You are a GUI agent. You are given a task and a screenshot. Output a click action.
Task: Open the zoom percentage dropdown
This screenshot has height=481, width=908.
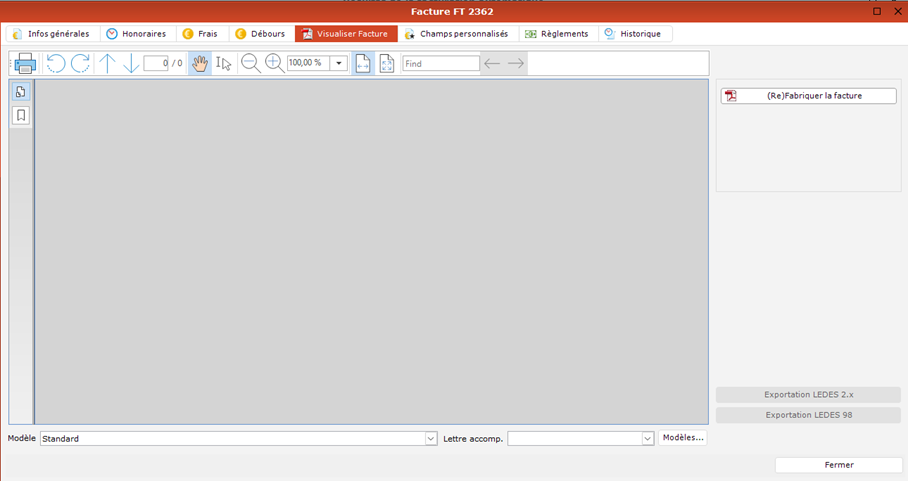point(339,64)
